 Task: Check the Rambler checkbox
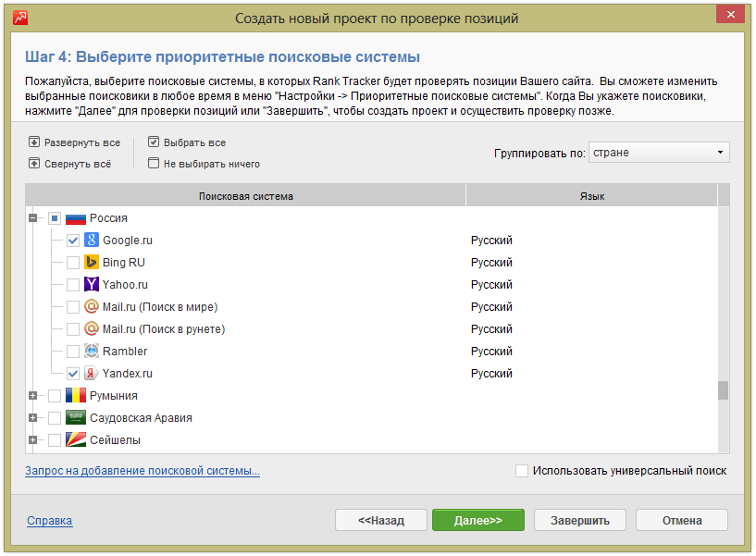pyautogui.click(x=73, y=351)
